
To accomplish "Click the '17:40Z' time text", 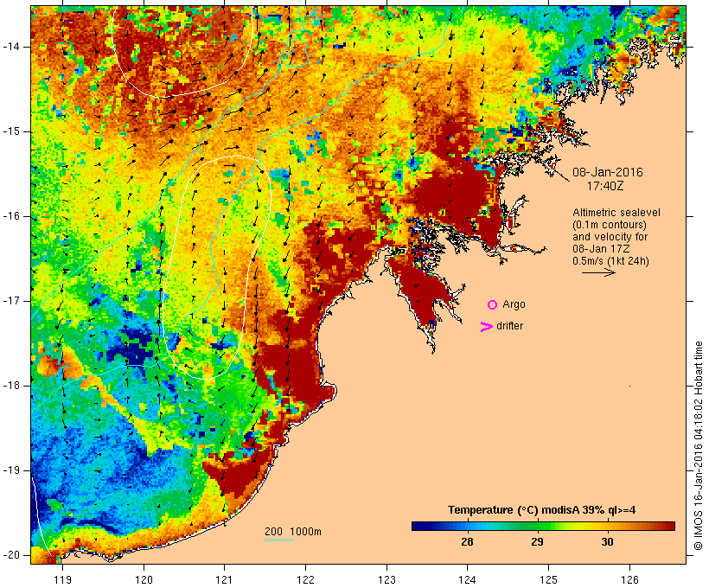I will click(x=605, y=186).
